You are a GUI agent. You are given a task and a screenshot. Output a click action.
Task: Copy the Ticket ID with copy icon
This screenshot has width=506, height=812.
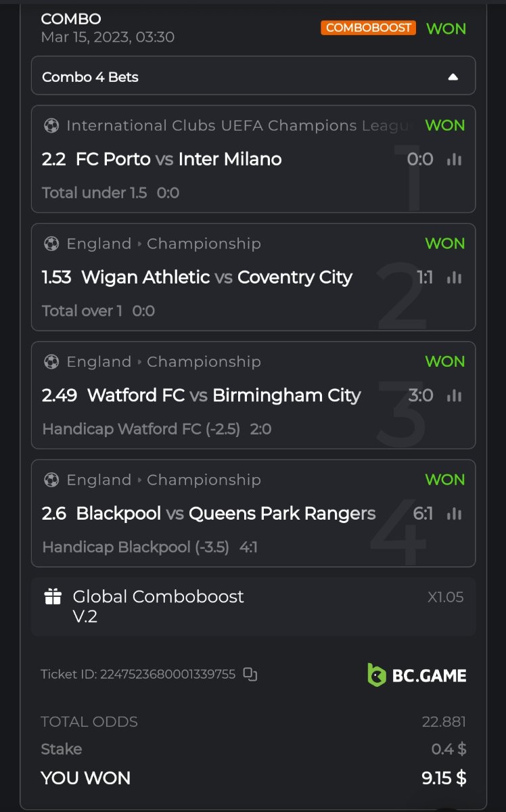tap(250, 674)
